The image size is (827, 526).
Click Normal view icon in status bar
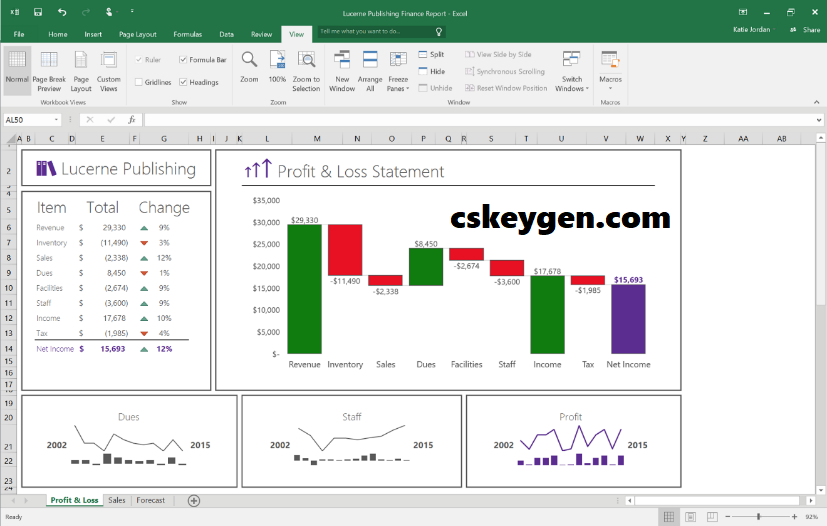pyautogui.click(x=668, y=517)
